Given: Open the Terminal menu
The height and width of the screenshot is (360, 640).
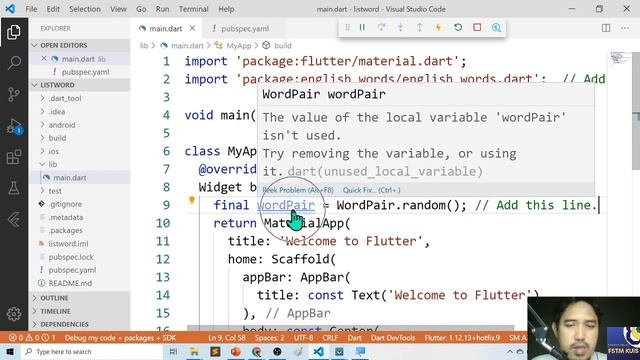Looking at the screenshot, I should point(193,9).
